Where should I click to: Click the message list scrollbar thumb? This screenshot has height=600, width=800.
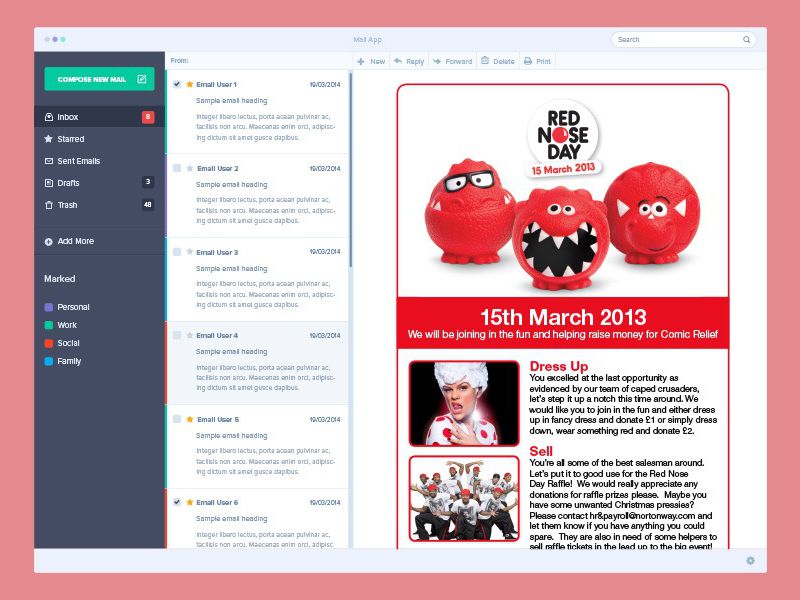click(x=351, y=170)
